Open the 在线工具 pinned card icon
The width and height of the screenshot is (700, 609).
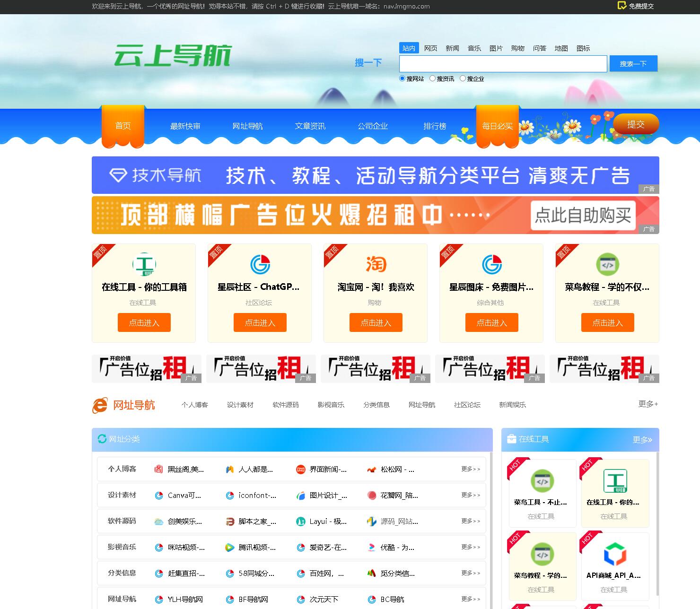(144, 264)
